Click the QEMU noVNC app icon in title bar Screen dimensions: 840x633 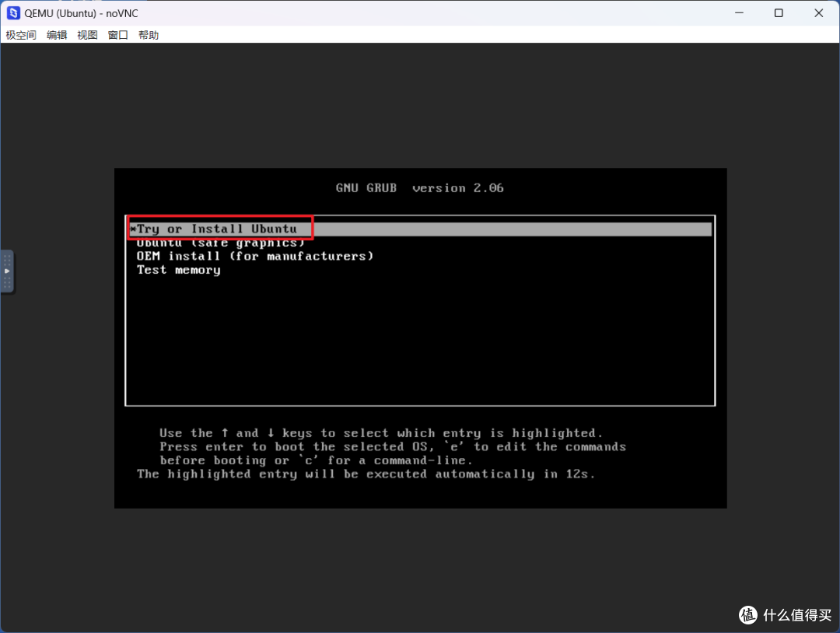point(13,13)
